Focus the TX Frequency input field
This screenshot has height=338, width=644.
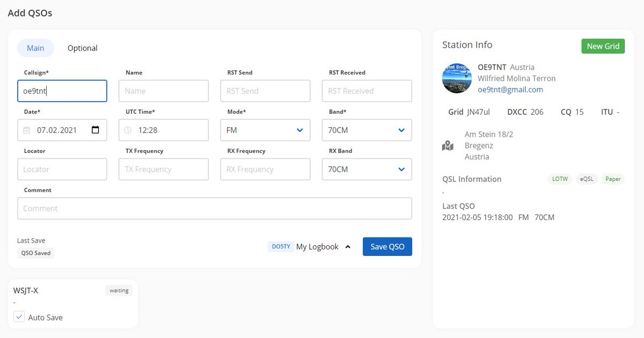tap(164, 169)
